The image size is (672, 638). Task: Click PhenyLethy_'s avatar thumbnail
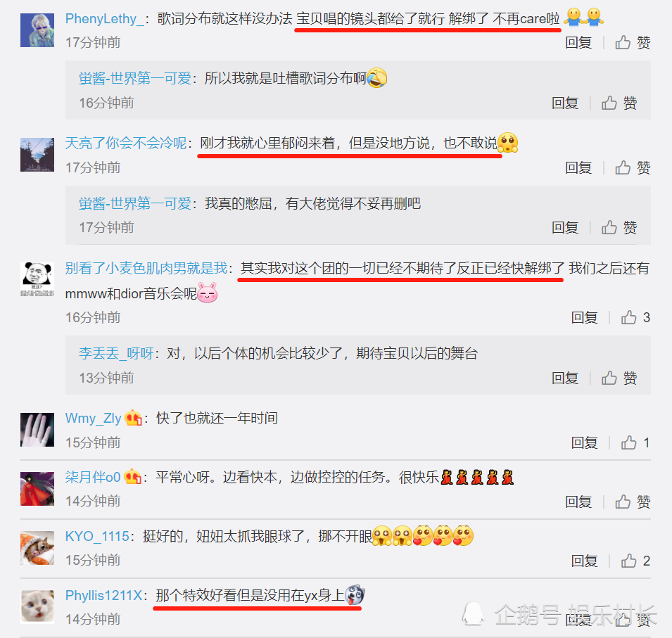pyautogui.click(x=37, y=30)
